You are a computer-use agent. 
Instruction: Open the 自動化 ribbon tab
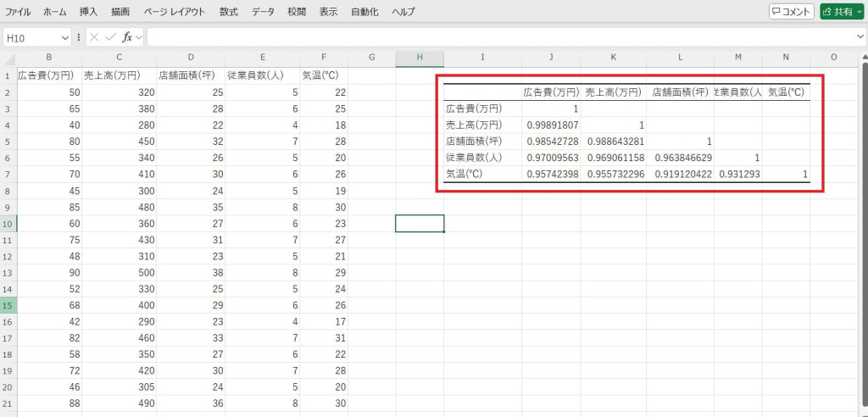pyautogui.click(x=364, y=12)
